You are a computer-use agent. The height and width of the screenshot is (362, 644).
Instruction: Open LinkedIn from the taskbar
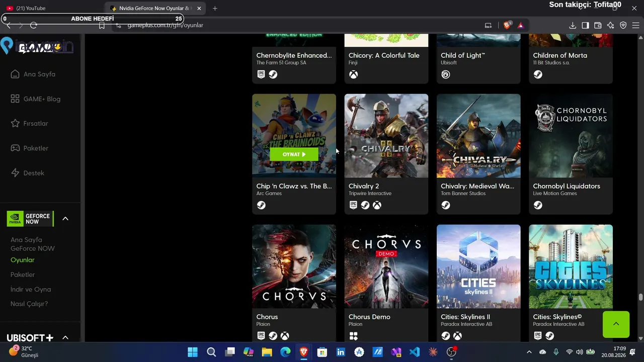click(x=341, y=352)
